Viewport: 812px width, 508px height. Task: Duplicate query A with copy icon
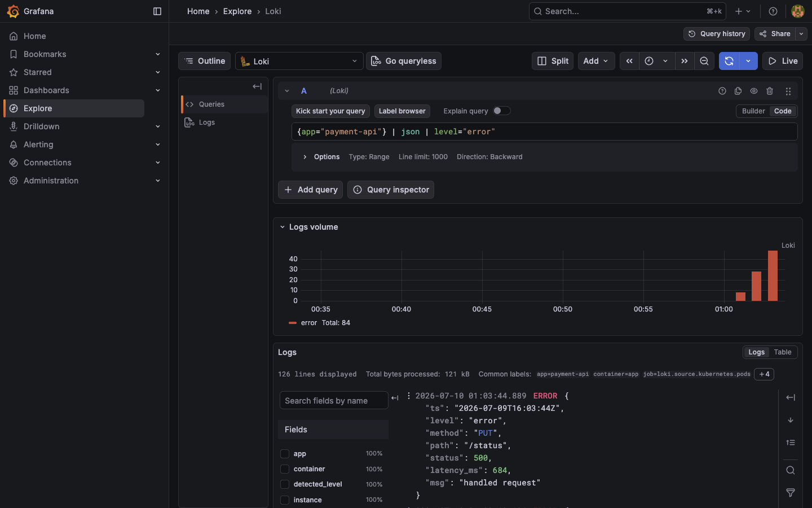[738, 91]
